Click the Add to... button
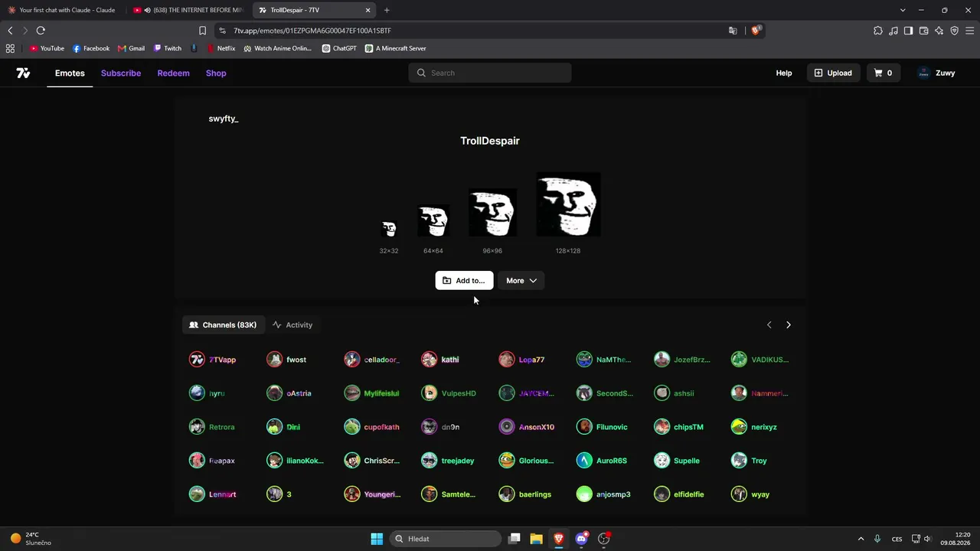 [464, 281]
